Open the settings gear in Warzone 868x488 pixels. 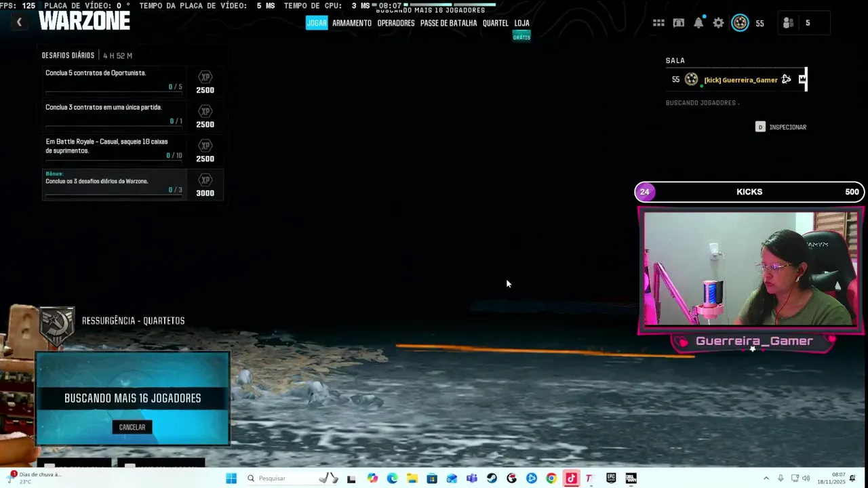point(718,23)
